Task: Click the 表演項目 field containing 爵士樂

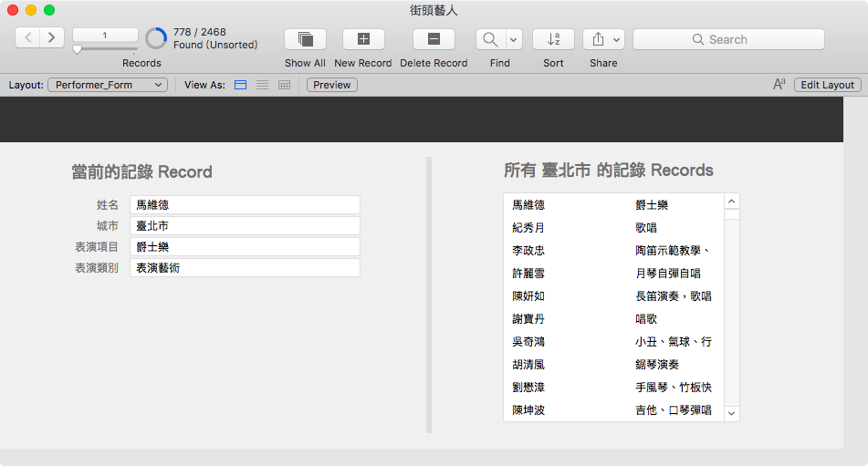Action: (245, 246)
